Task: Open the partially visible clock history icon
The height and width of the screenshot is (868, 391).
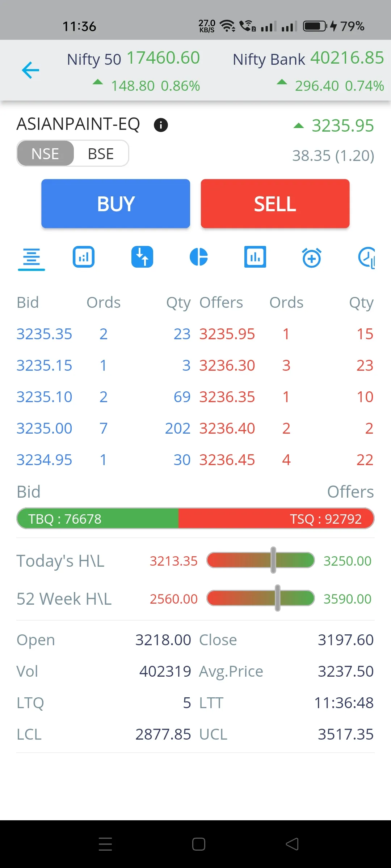Action: coord(366,258)
